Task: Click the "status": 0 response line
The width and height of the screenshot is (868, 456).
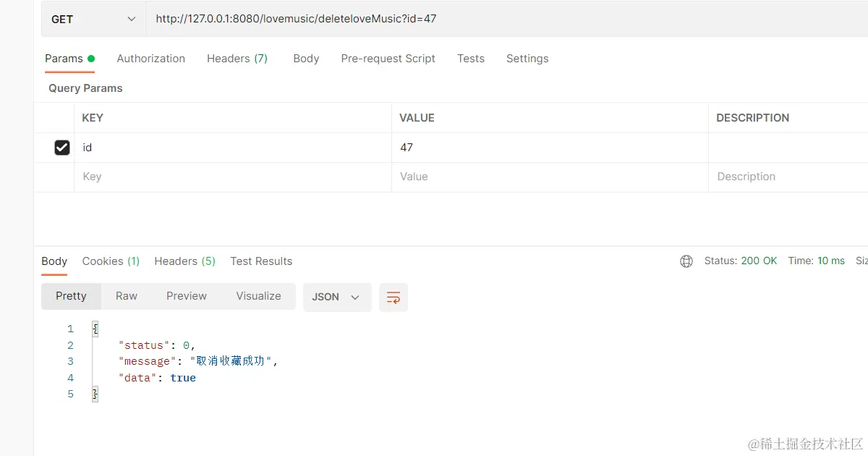Action: click(157, 345)
